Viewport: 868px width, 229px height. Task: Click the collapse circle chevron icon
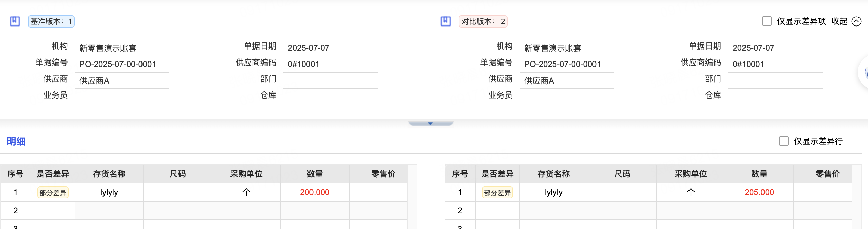(x=856, y=21)
